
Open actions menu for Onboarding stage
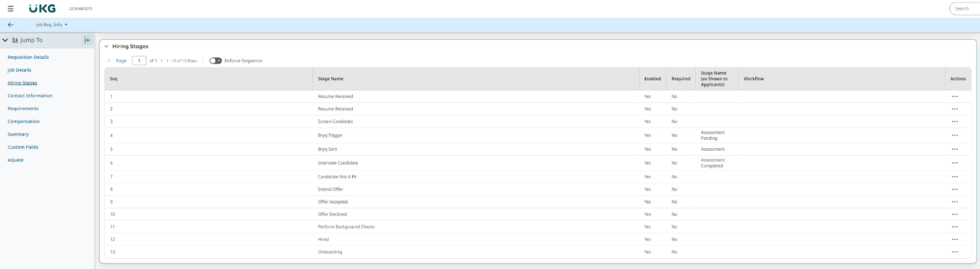pos(954,252)
